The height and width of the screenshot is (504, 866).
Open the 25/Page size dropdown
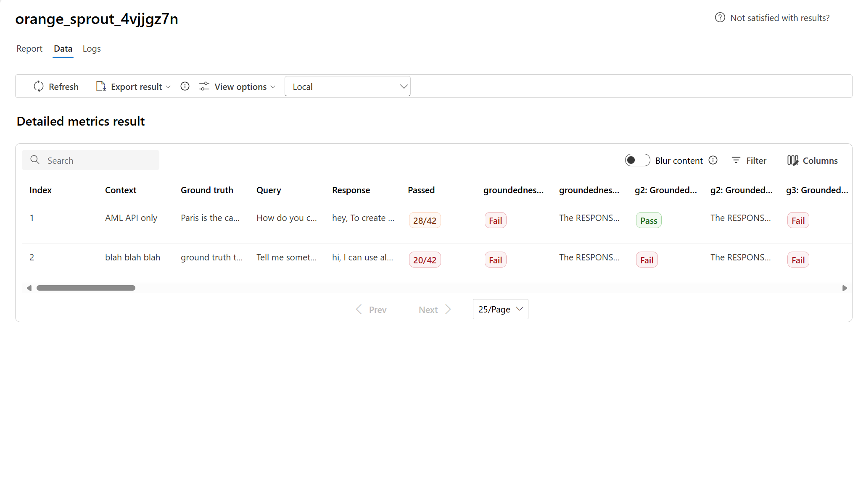click(x=500, y=309)
